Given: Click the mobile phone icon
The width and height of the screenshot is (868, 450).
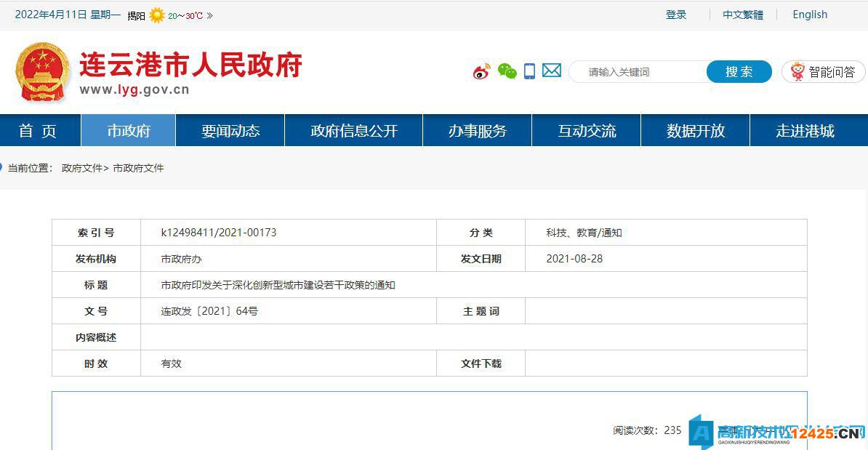Looking at the screenshot, I should pos(529,71).
